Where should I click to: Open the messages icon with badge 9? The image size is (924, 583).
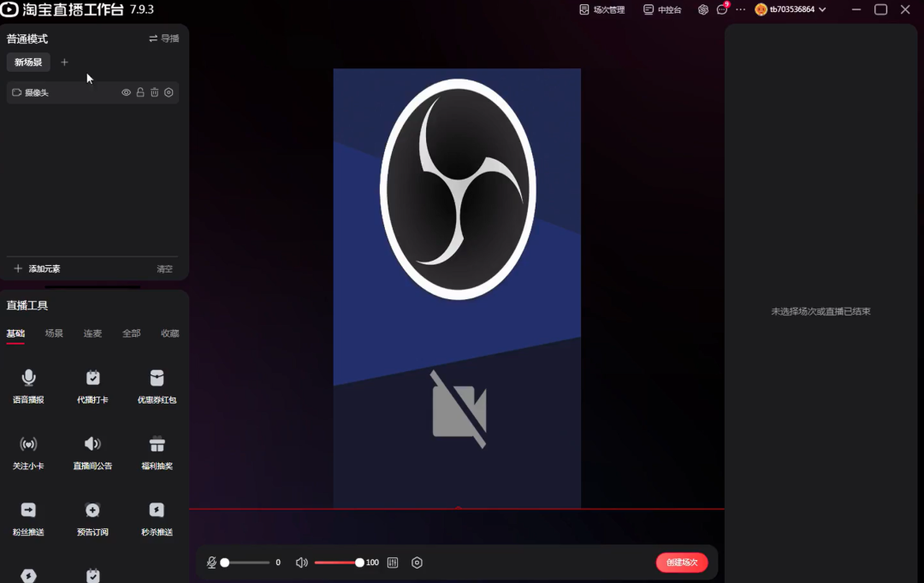tap(722, 9)
